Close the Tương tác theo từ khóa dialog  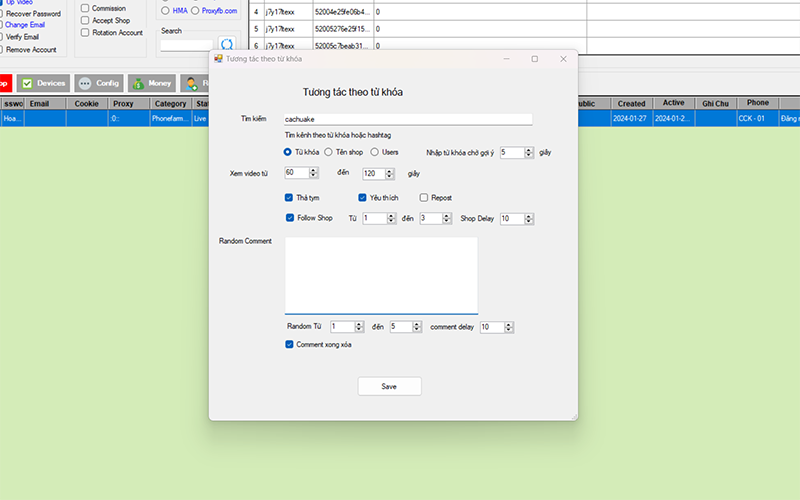(563, 59)
